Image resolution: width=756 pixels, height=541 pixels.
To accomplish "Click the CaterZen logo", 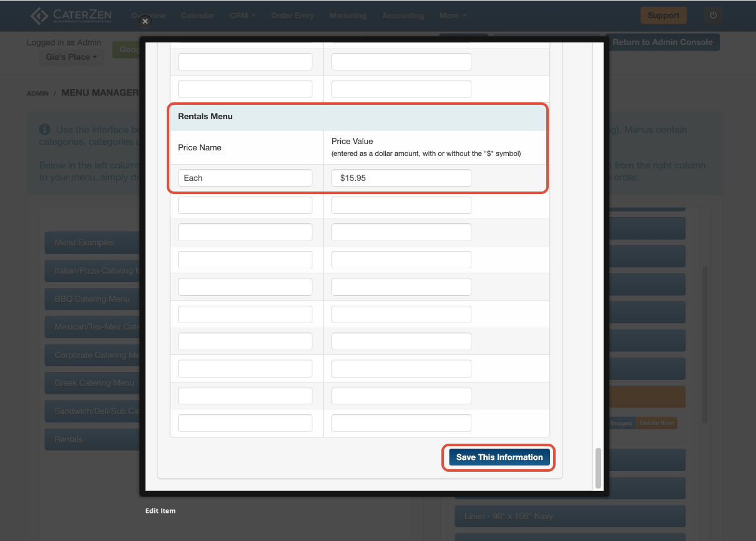I will 72,16.
